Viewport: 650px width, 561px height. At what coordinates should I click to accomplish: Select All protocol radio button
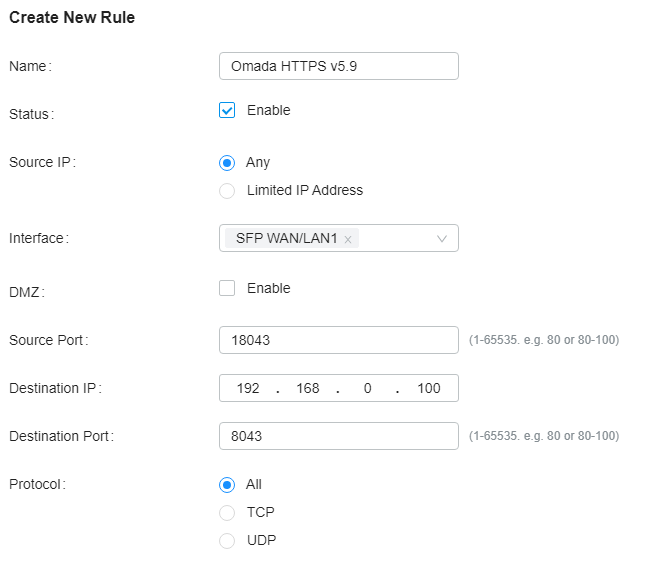click(x=227, y=485)
